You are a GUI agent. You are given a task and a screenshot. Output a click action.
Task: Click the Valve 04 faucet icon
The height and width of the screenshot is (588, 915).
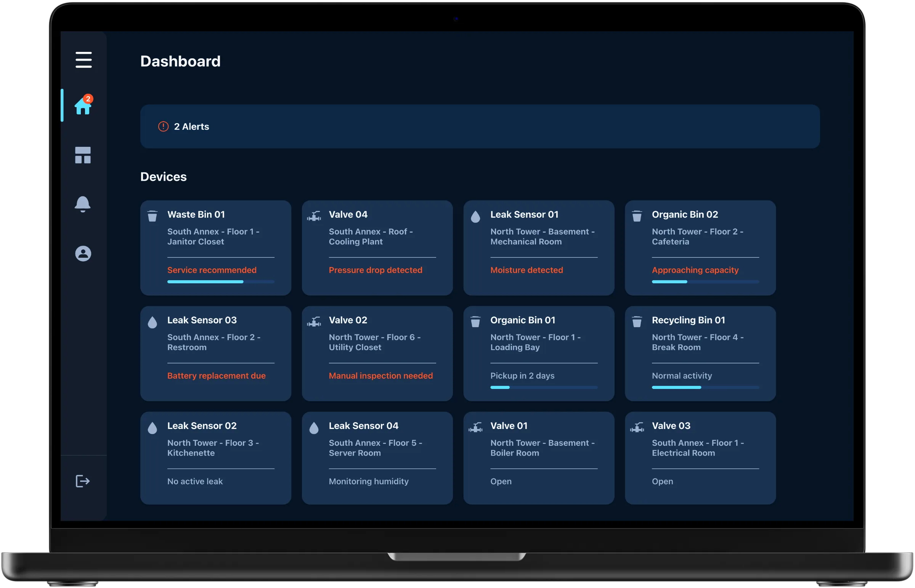(314, 216)
